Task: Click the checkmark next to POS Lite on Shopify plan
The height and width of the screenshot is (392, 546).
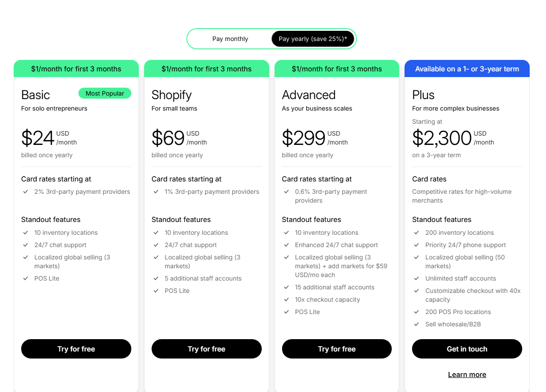Action: [156, 291]
